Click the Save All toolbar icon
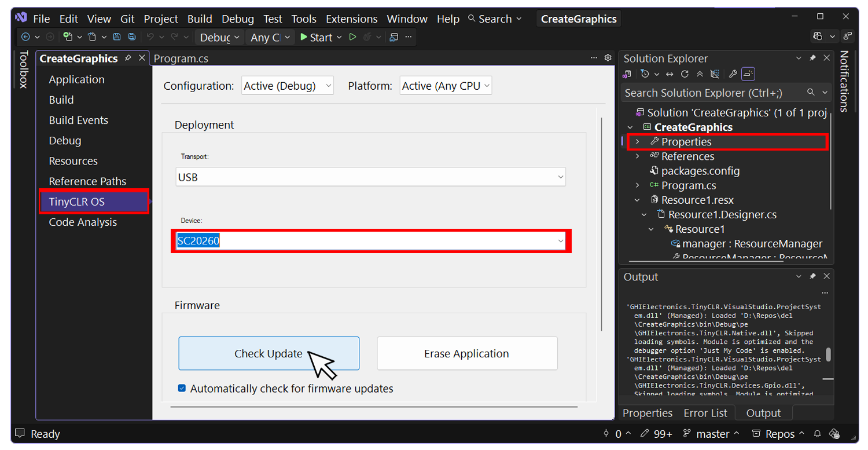This screenshot has width=868, height=450. click(x=132, y=37)
